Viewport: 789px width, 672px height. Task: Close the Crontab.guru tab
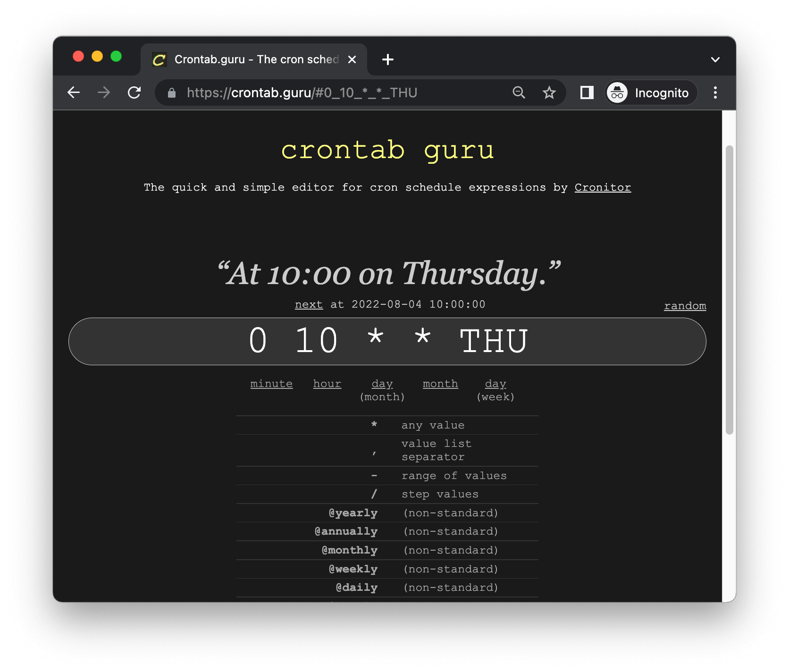pos(352,59)
